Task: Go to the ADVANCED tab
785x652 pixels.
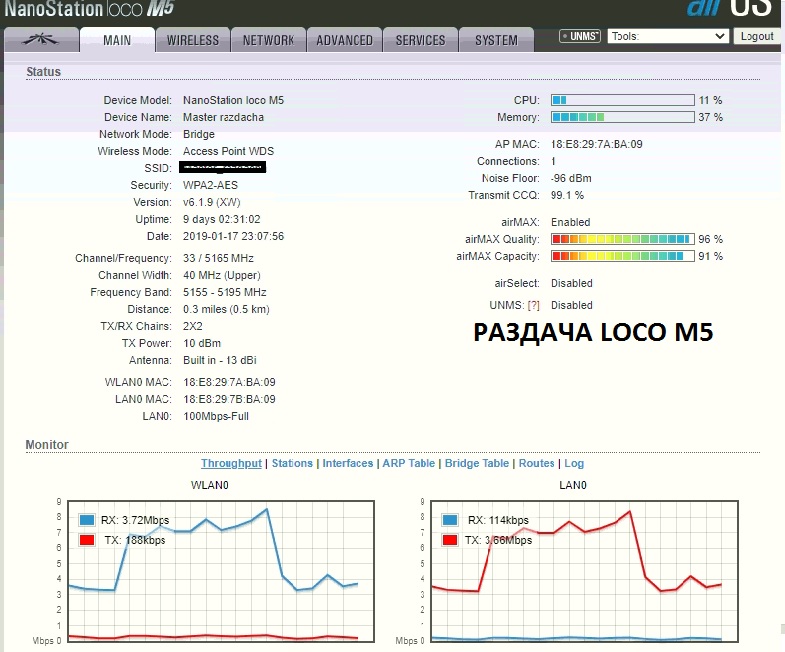Action: tap(344, 40)
